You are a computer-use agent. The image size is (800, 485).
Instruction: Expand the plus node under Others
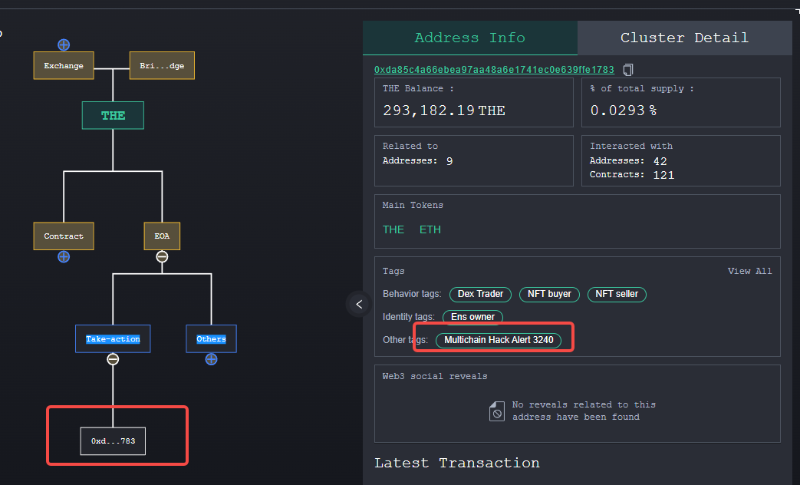coord(211,360)
